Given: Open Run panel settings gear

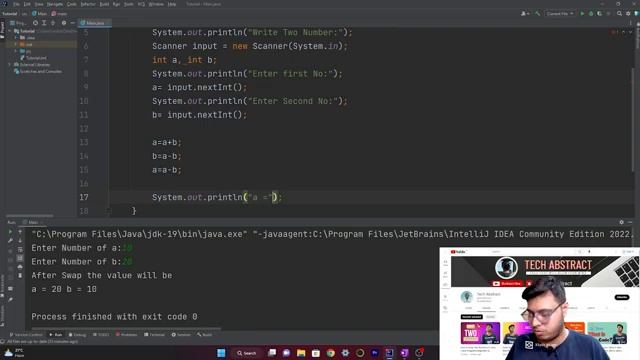Looking at the screenshot, I should (x=622, y=222).
